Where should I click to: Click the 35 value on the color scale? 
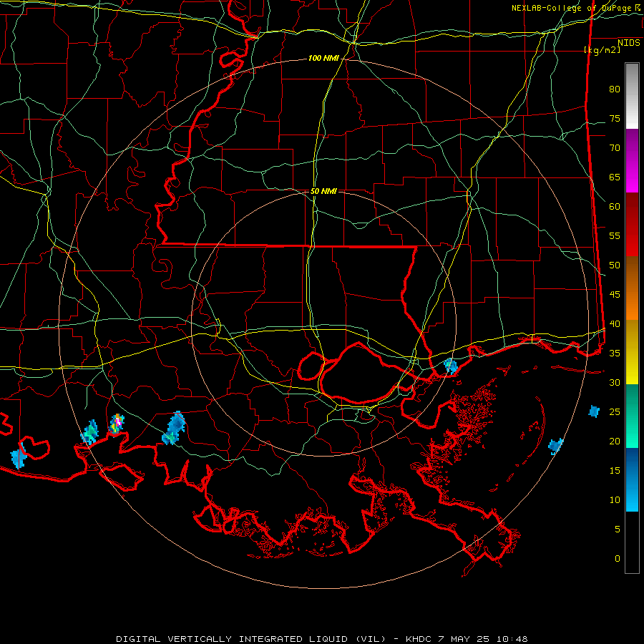615,353
